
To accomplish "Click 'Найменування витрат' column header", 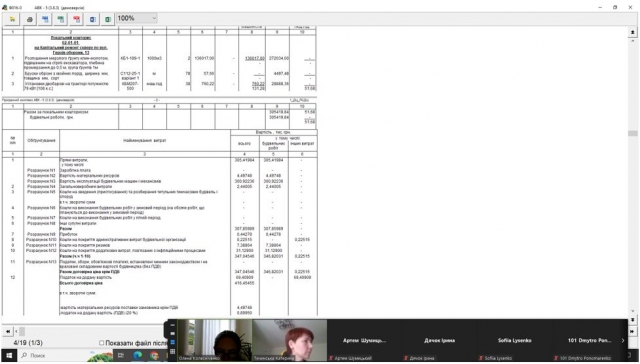I will point(145,140).
